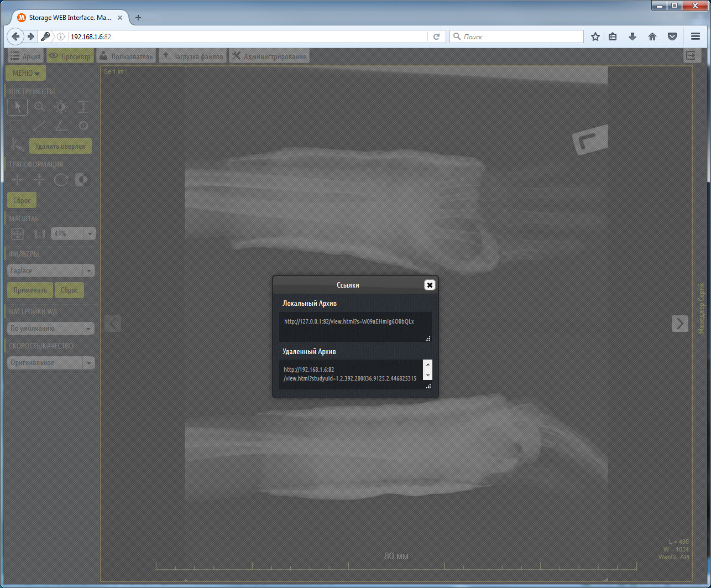Image resolution: width=711 pixels, height=588 pixels.
Task: Open site information icon in address bar
Action: (x=61, y=37)
